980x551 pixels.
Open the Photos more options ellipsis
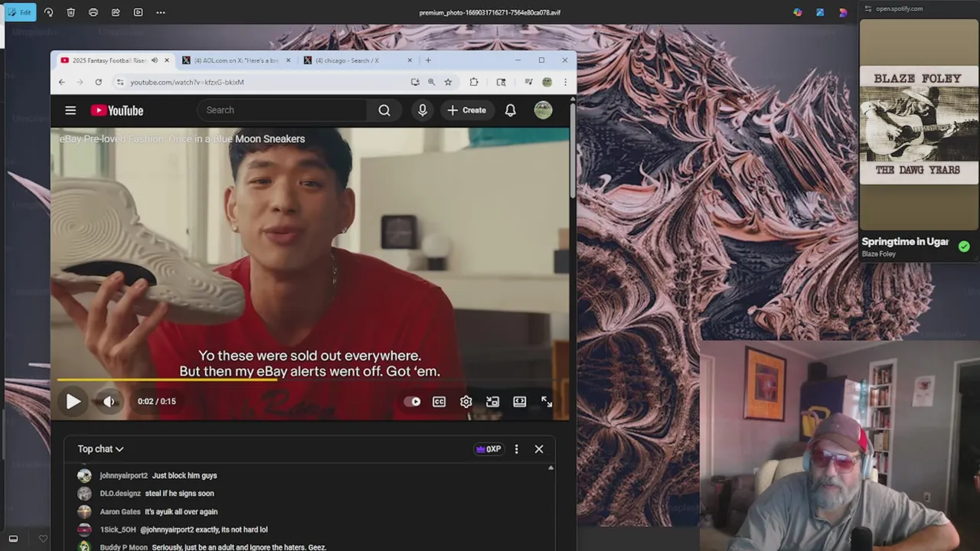point(160,12)
